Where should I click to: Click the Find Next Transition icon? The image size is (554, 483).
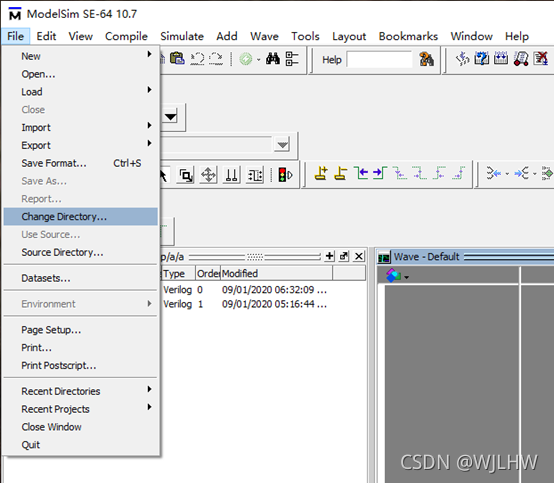pos(380,173)
